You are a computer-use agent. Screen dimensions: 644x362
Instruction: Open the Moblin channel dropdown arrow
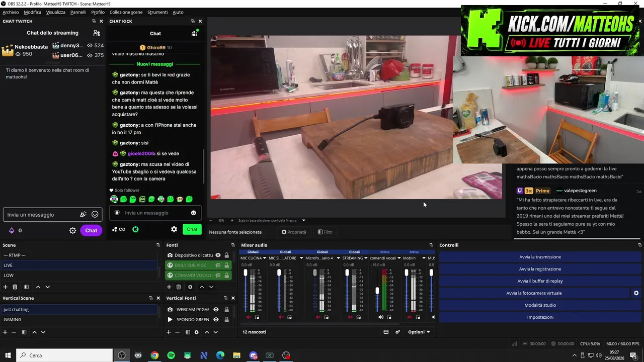point(424,258)
